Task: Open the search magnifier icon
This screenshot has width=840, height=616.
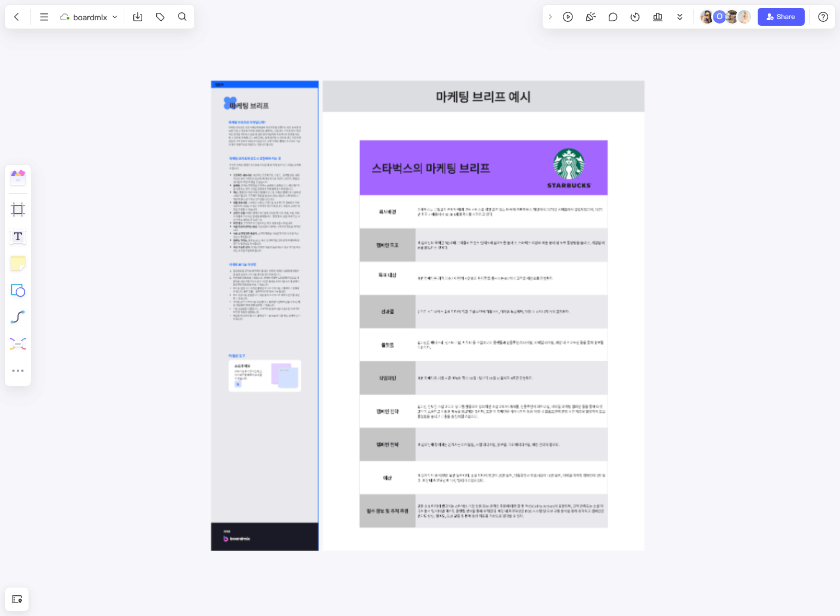Action: click(182, 17)
